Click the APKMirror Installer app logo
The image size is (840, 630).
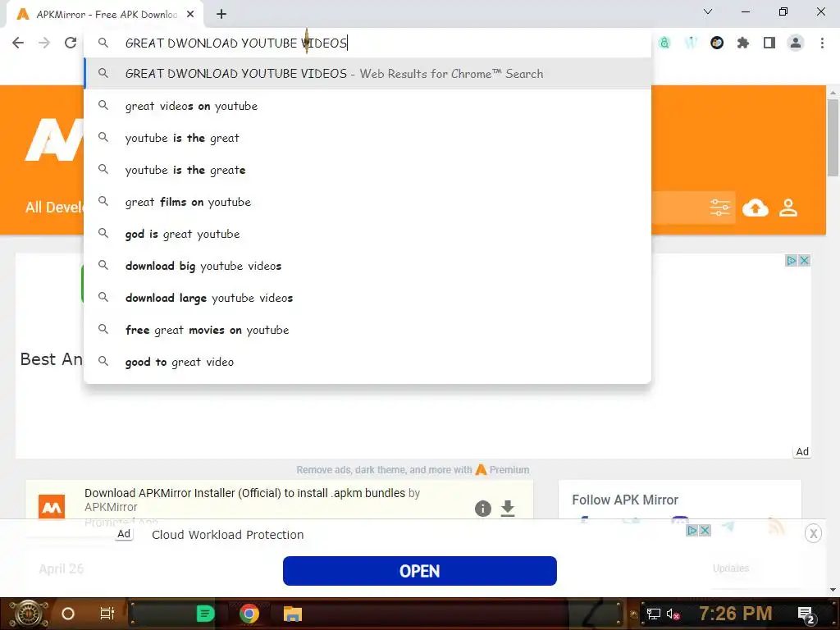(x=52, y=506)
